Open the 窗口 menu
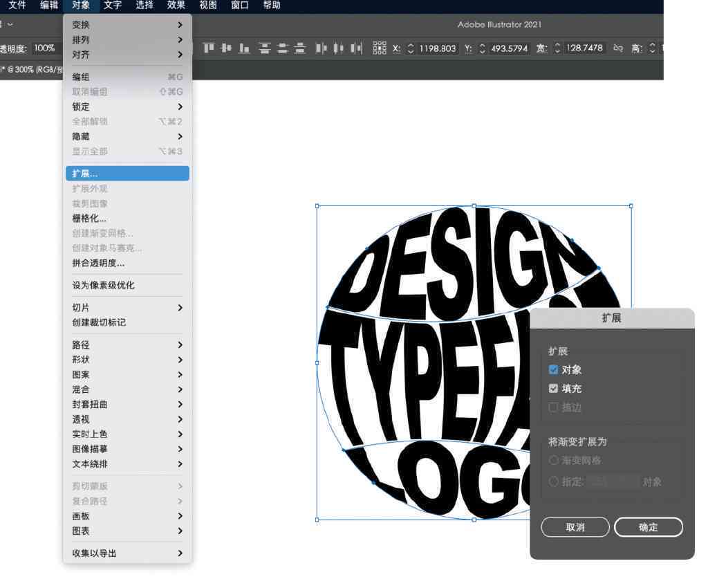Viewport: 708px width, 588px height. [240, 6]
